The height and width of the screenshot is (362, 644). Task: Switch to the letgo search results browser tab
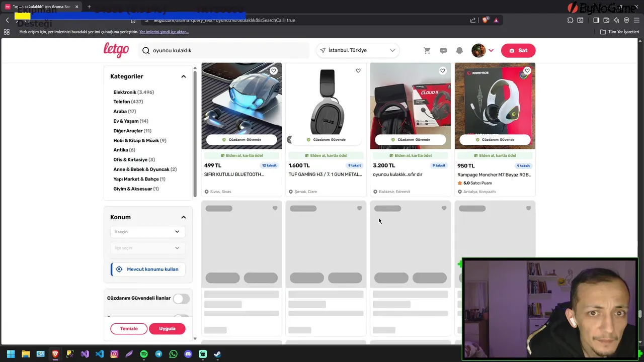tap(41, 7)
